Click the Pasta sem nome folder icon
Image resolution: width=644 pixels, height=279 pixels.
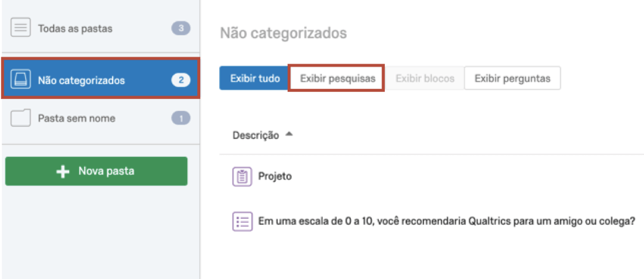coord(21,118)
